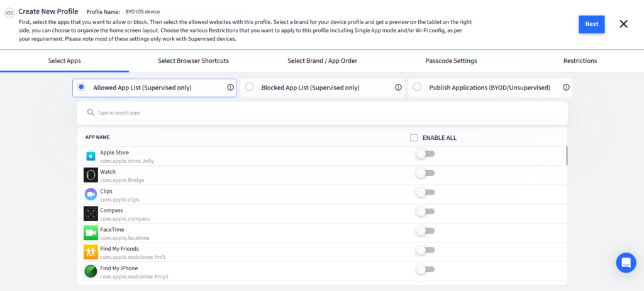Click the text com.apple.mobileme.fmip1

pyautogui.click(x=135, y=277)
